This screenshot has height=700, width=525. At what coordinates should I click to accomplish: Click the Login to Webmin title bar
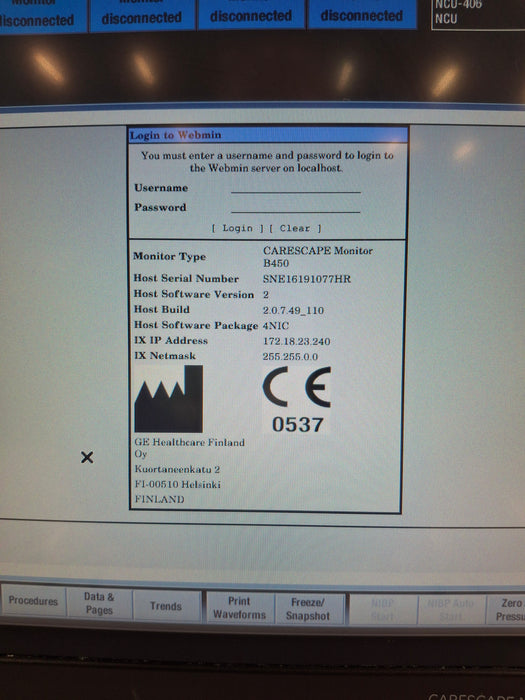[268, 135]
